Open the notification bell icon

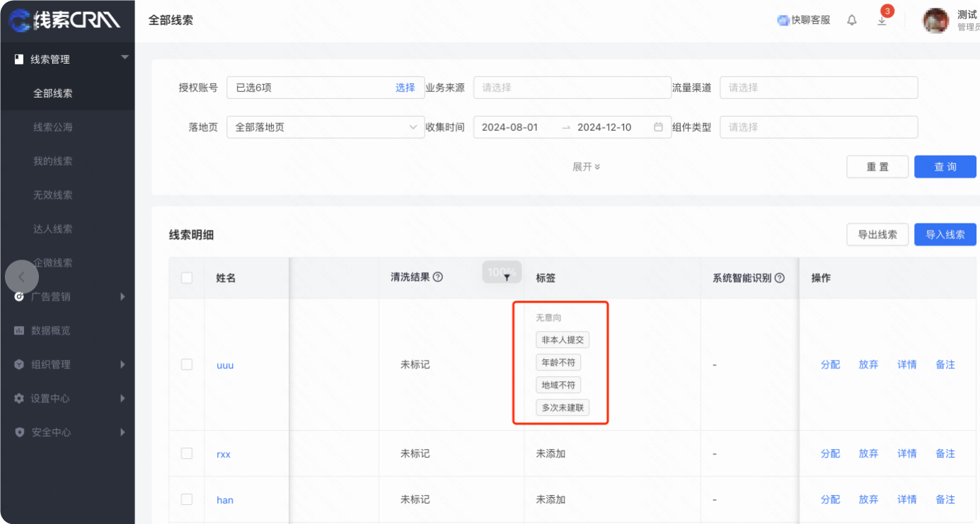(851, 20)
